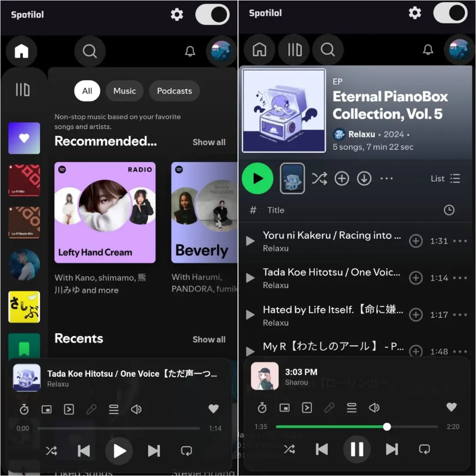Select the Music filter chip
Screen dimensions: 476x476
124,91
